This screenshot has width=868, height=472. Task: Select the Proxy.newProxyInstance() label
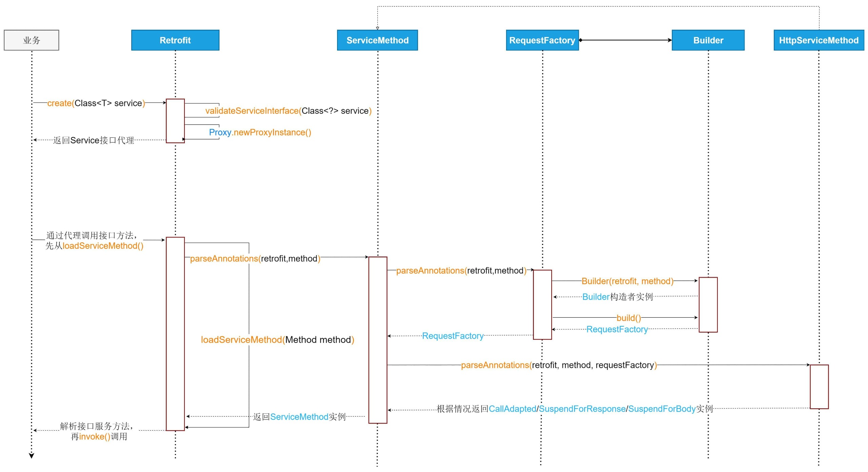pos(260,132)
